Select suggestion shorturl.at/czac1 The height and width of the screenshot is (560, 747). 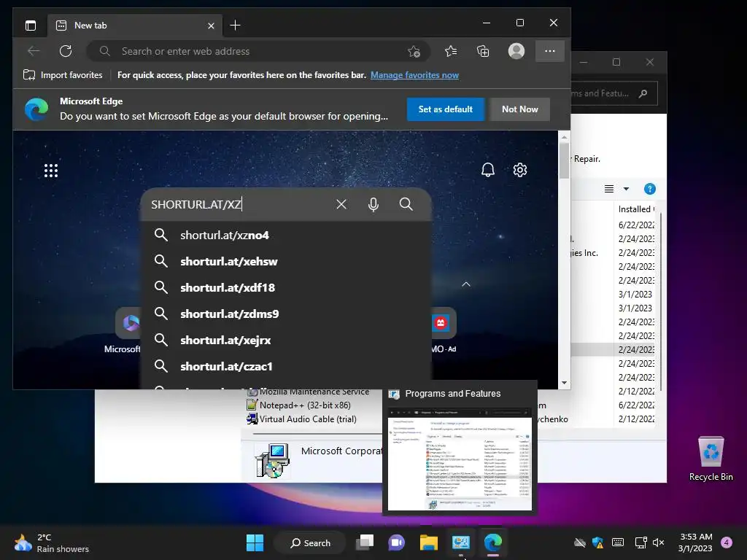pos(286,366)
